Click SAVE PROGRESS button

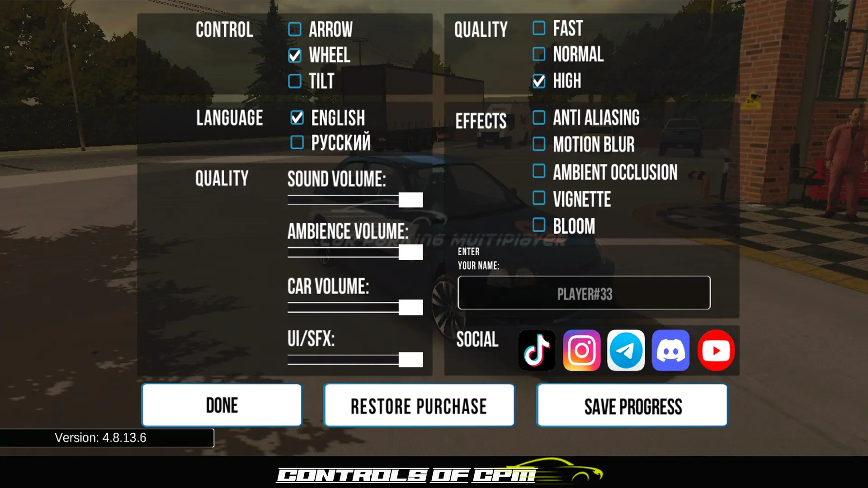pyautogui.click(x=632, y=406)
